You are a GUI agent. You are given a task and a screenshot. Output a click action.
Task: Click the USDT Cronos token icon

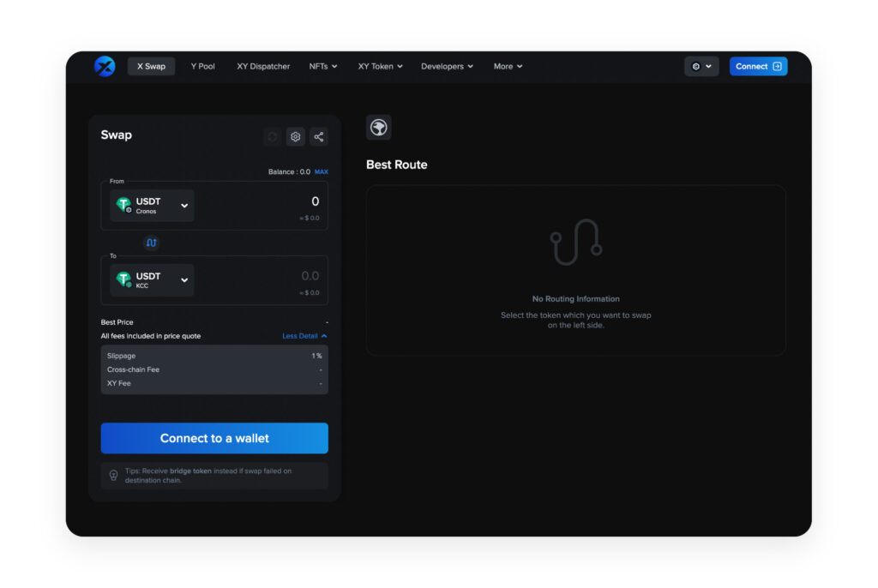click(123, 204)
